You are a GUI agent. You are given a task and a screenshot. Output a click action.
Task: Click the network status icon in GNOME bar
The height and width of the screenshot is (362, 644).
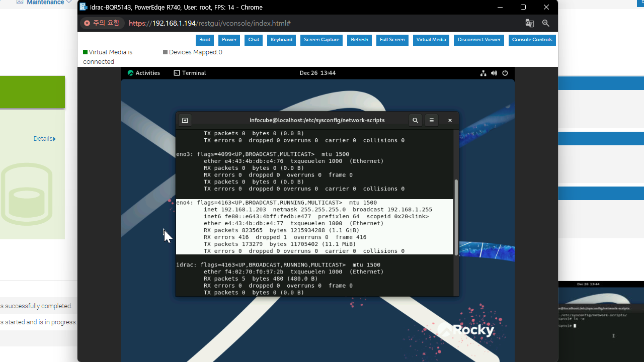[x=484, y=73]
